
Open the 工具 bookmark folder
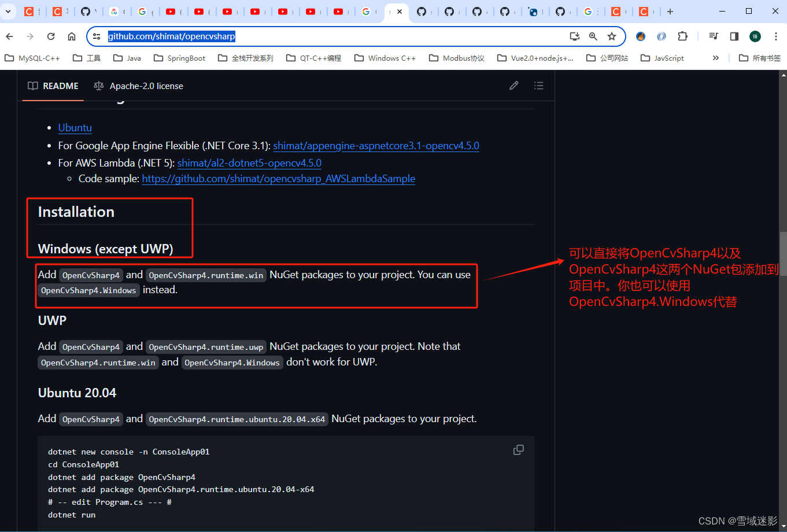pos(87,58)
